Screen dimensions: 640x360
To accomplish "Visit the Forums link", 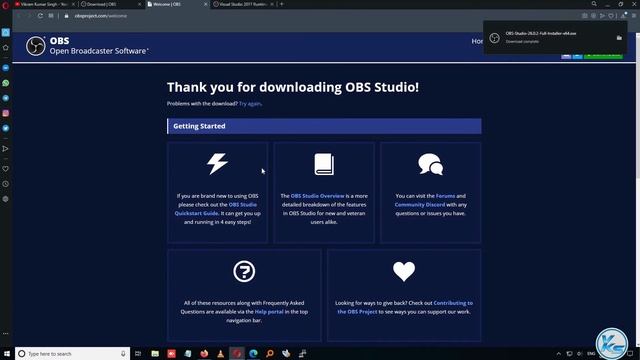I will [x=445, y=196].
